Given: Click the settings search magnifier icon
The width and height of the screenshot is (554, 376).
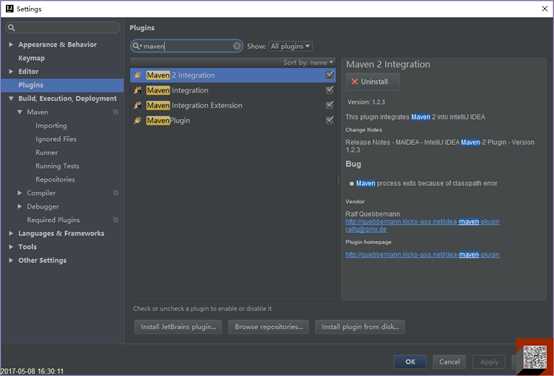Looking at the screenshot, I should tap(11, 28).
